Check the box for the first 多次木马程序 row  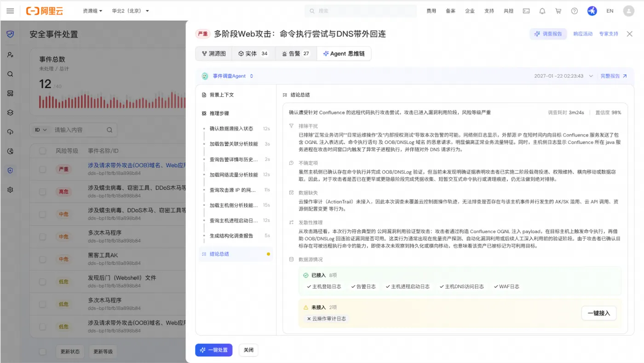pos(43,237)
